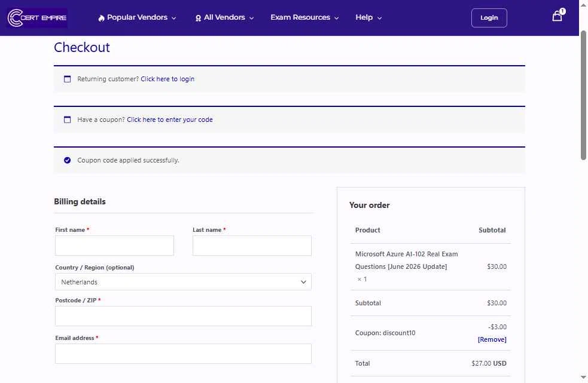Open the Cert Empire logo home link
This screenshot has height=383, width=588.
click(x=37, y=17)
